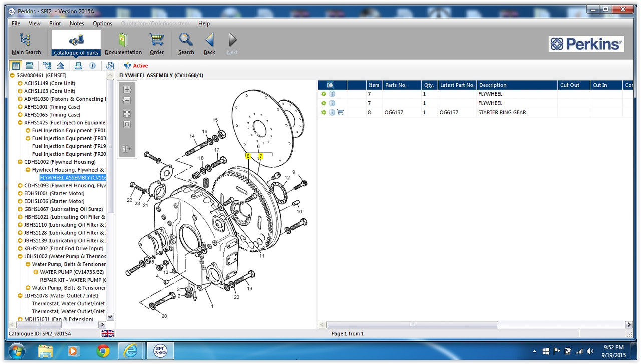Click gear icon on first FLYWHEEL row
The width and height of the screenshot is (641, 364).
[x=324, y=94]
